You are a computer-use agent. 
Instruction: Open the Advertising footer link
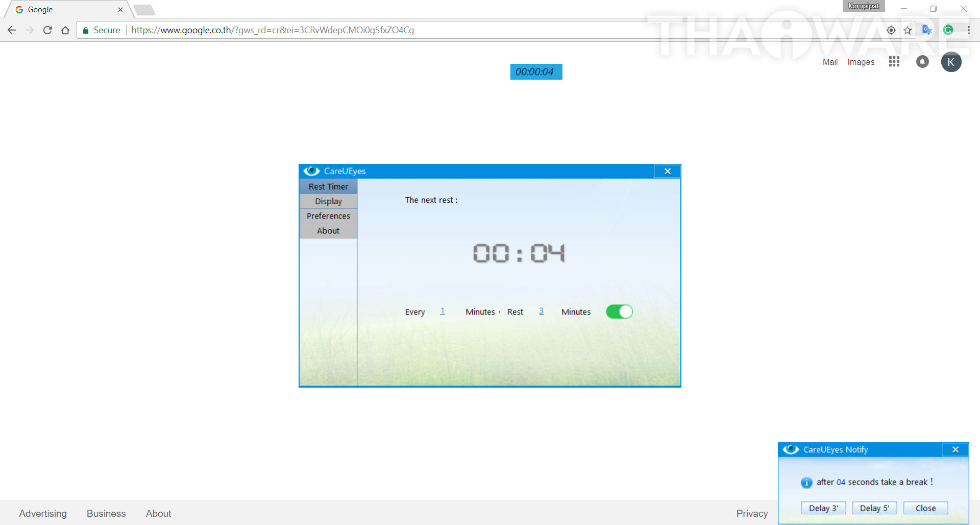point(43,513)
